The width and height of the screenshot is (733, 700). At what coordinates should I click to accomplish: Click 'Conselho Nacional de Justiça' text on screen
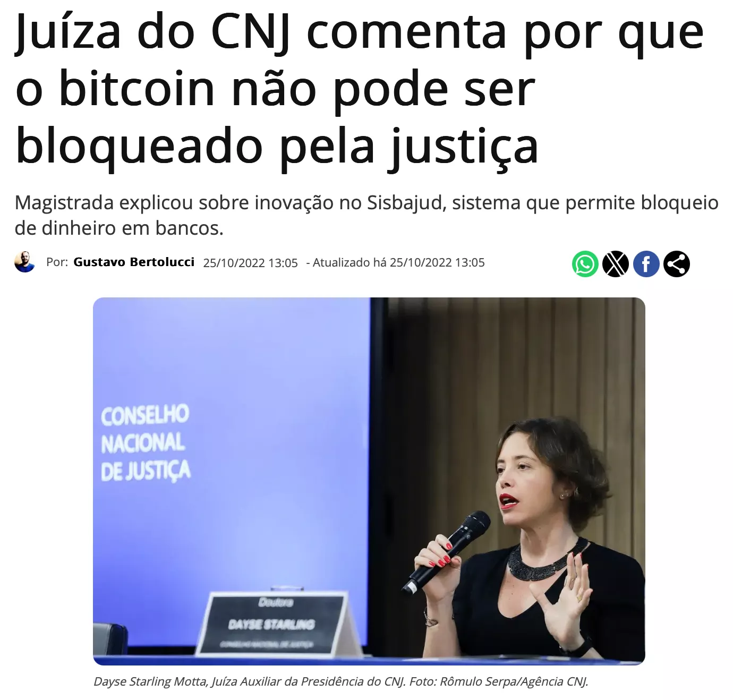(x=145, y=442)
